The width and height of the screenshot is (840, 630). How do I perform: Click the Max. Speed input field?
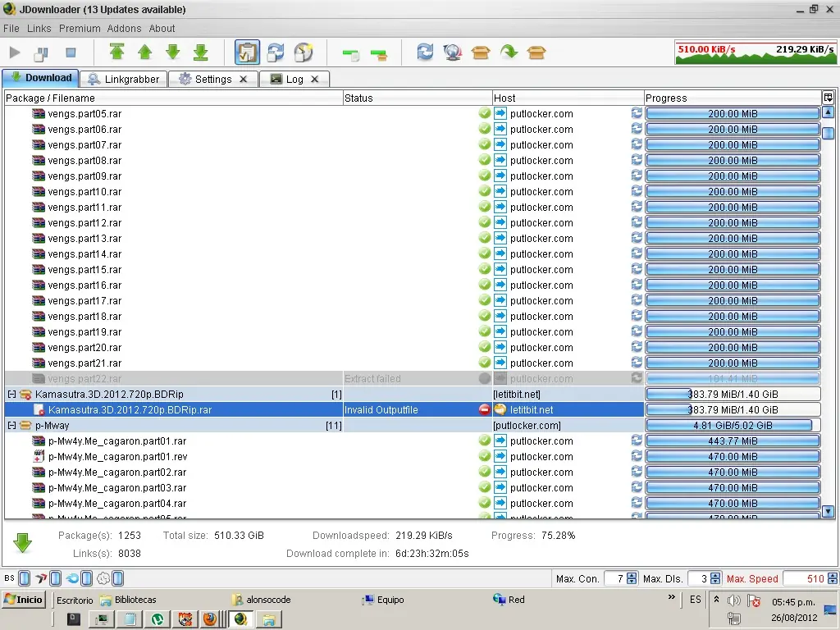coord(805,578)
